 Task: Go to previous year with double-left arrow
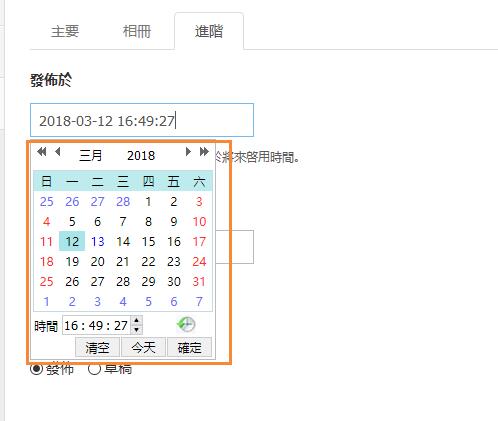(x=42, y=152)
